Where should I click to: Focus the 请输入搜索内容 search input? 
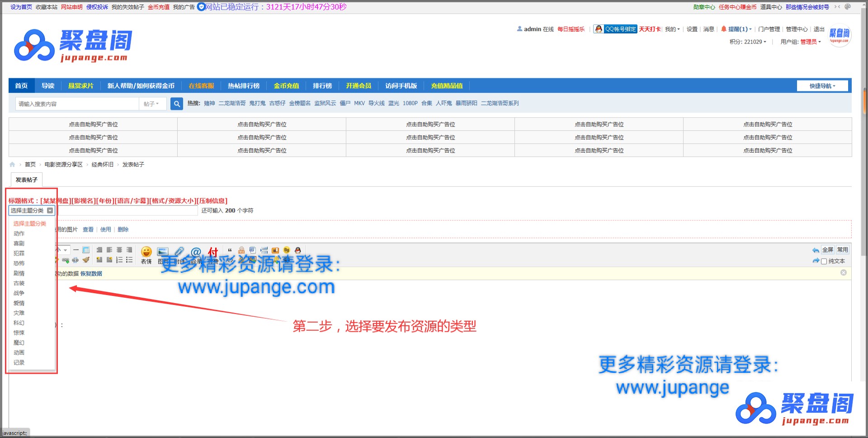(x=77, y=104)
